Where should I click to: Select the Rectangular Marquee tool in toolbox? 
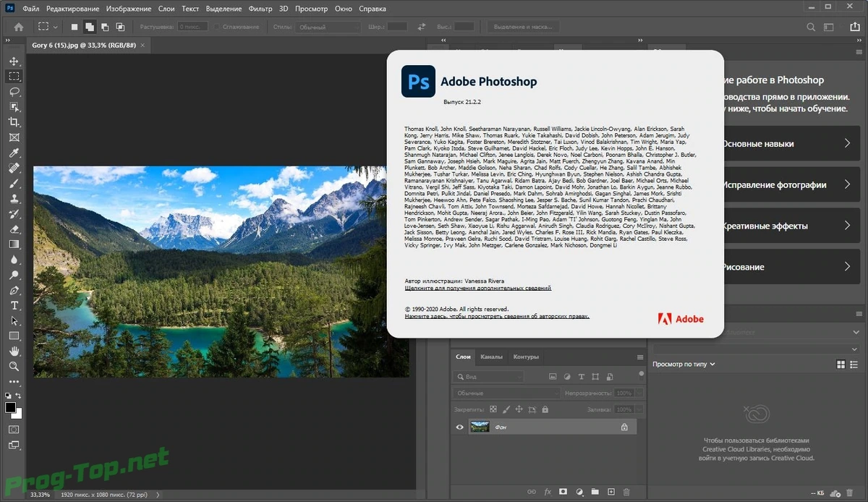click(14, 76)
